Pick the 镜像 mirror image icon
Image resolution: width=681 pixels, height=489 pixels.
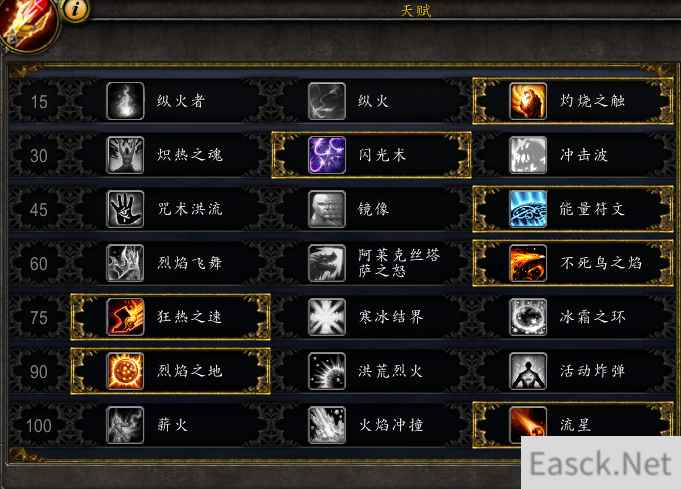click(x=327, y=209)
